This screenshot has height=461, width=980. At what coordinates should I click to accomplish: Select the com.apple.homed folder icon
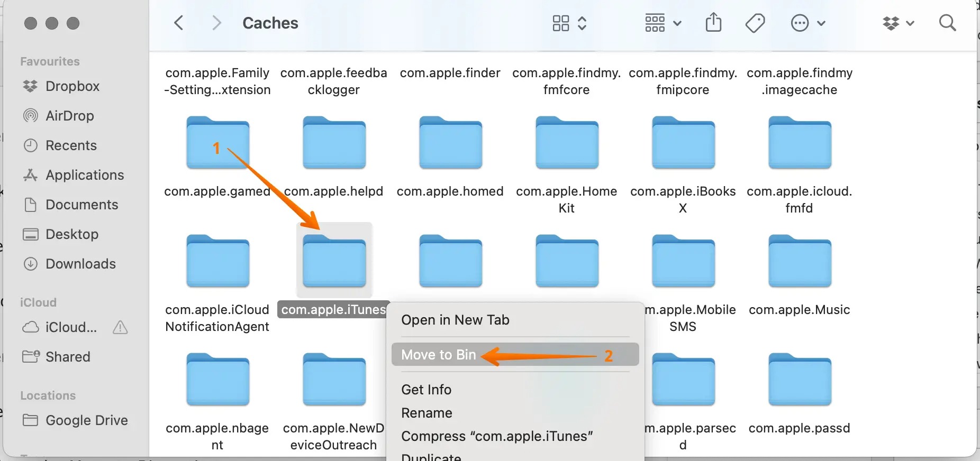(x=450, y=143)
